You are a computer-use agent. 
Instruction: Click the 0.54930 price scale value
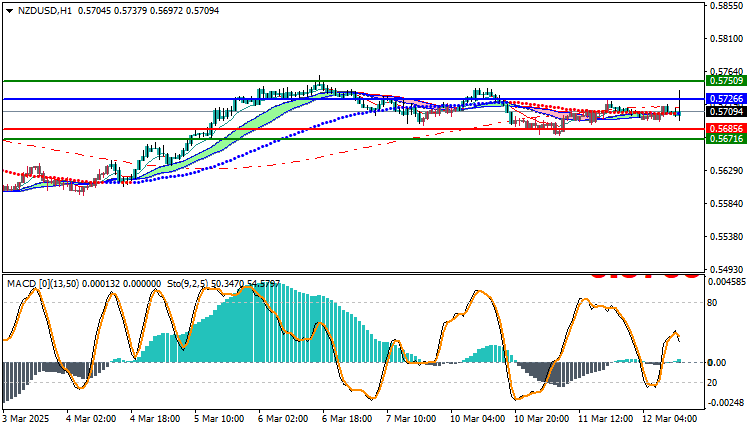click(728, 270)
